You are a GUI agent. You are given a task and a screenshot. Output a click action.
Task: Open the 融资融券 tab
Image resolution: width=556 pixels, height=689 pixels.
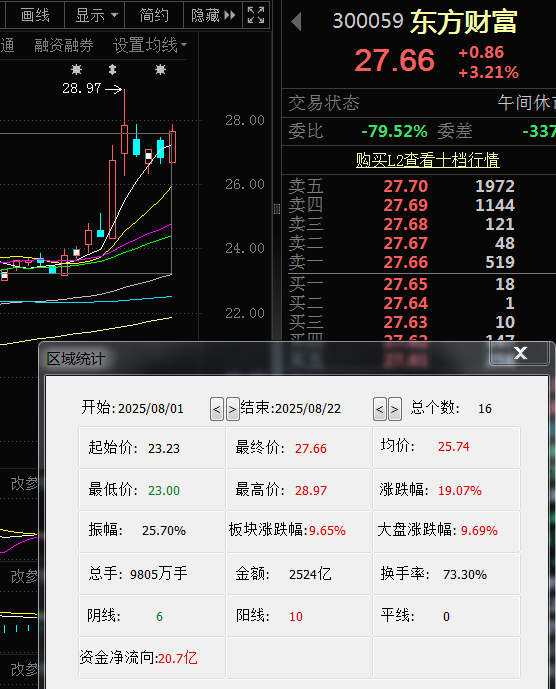pos(64,45)
